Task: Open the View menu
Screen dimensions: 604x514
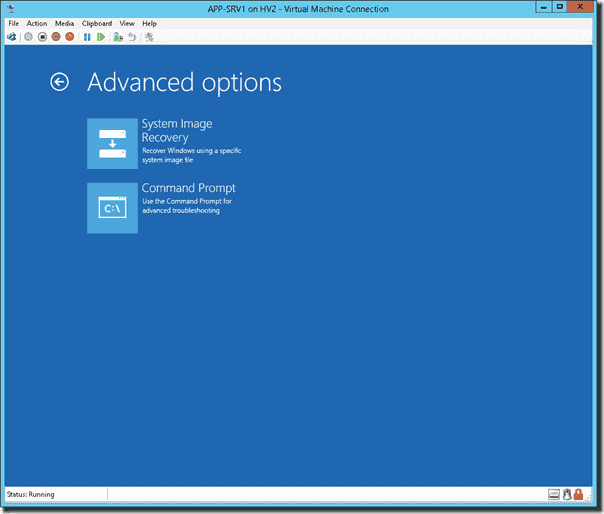Action: [127, 24]
